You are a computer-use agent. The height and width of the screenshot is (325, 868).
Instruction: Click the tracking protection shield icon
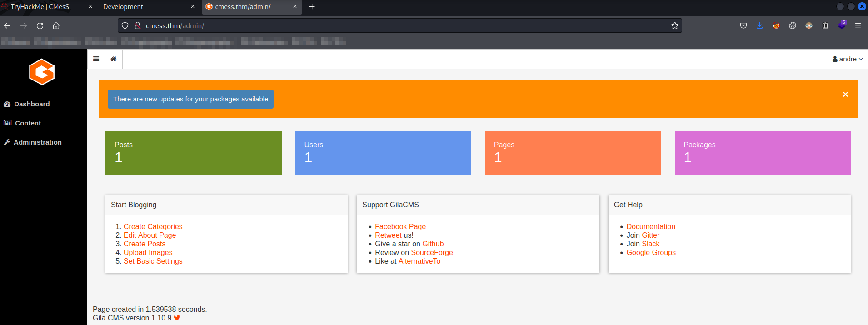click(x=125, y=26)
